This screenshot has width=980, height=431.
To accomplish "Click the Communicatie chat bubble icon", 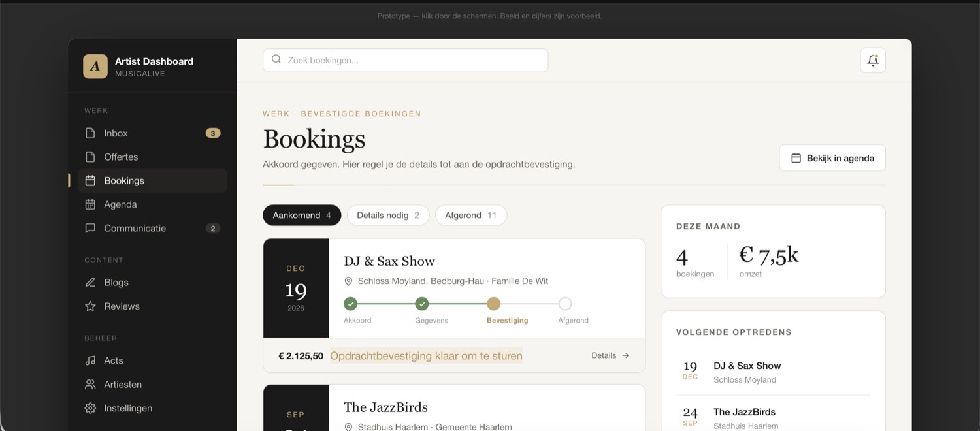I will 90,229.
